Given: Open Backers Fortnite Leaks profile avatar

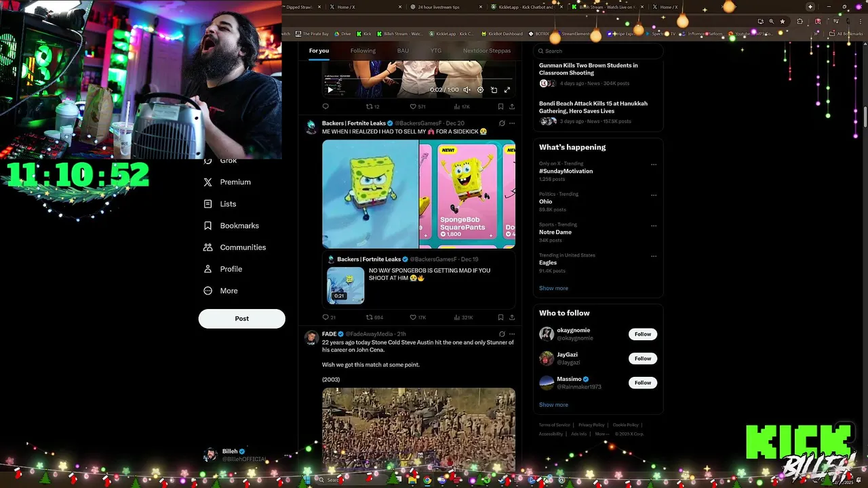Looking at the screenshot, I should [311, 127].
